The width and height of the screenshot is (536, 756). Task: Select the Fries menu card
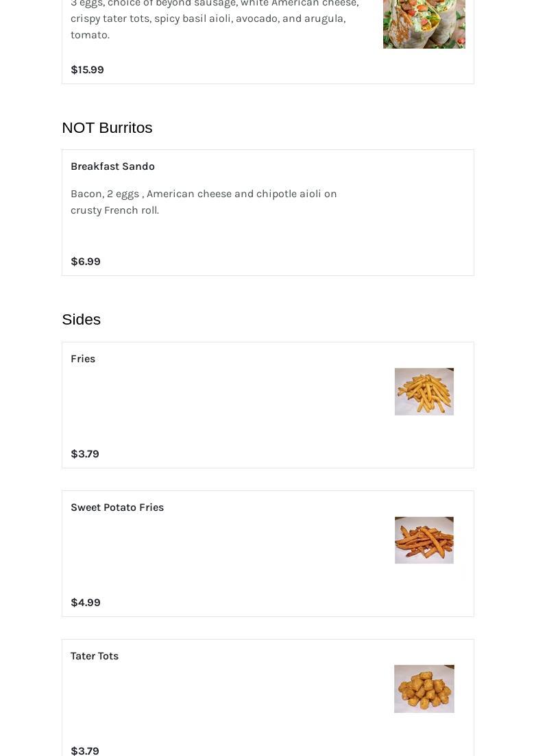[x=268, y=405]
